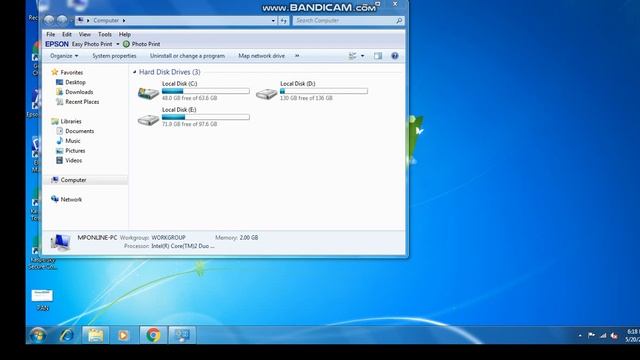The image size is (640, 360).
Task: Open the Organize dropdown menu
Action: (x=64, y=56)
